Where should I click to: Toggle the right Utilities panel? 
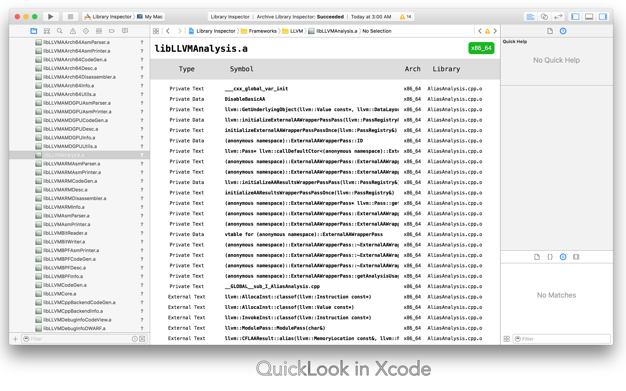[603, 16]
